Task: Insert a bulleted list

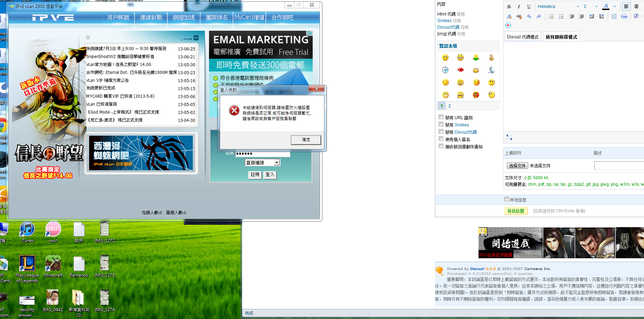Action: 561,16
